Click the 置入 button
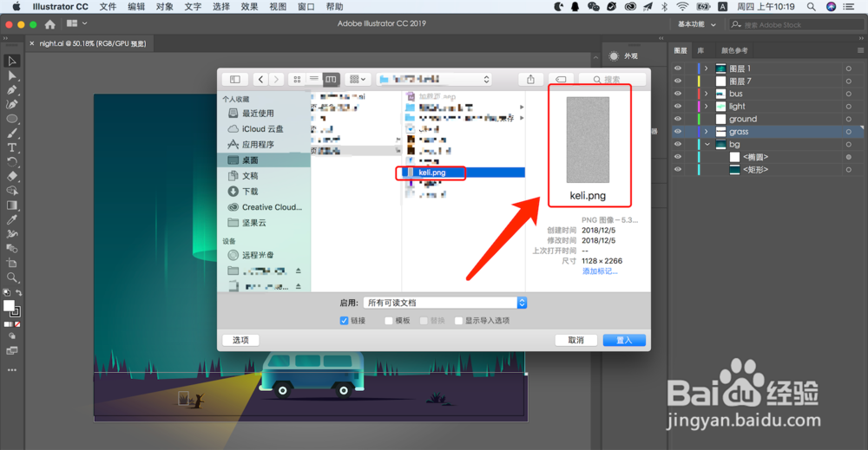Screen dimensions: 868x450 [x=624, y=340]
